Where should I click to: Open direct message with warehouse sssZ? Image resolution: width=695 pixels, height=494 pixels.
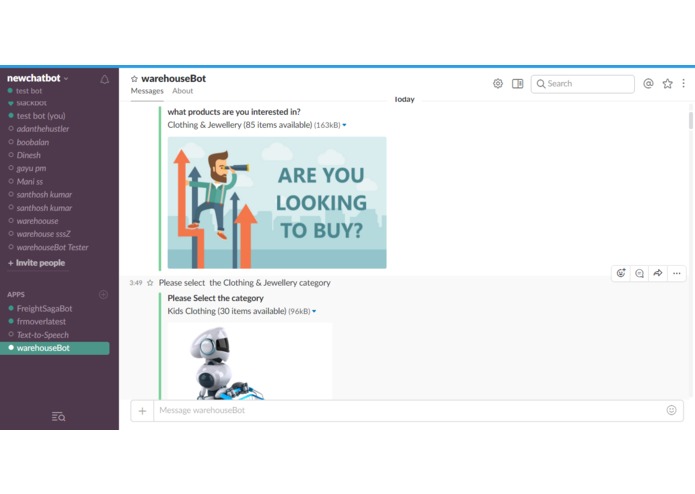click(x=43, y=234)
